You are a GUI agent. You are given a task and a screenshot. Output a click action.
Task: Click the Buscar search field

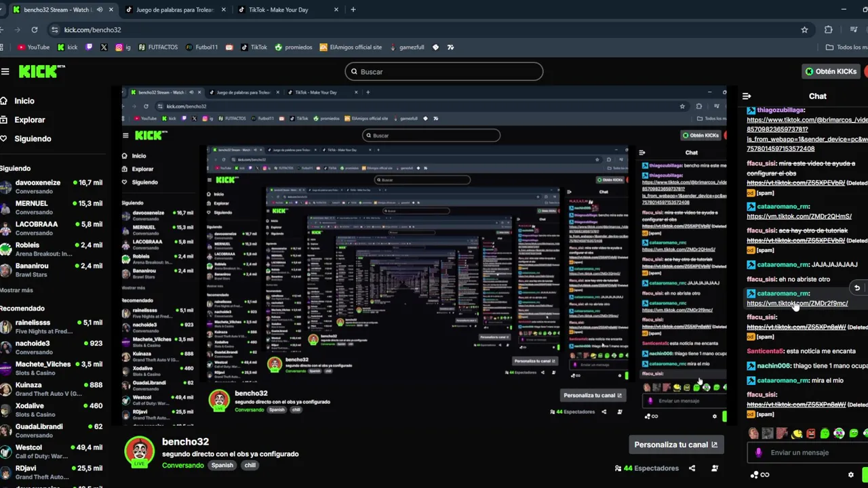pos(443,71)
